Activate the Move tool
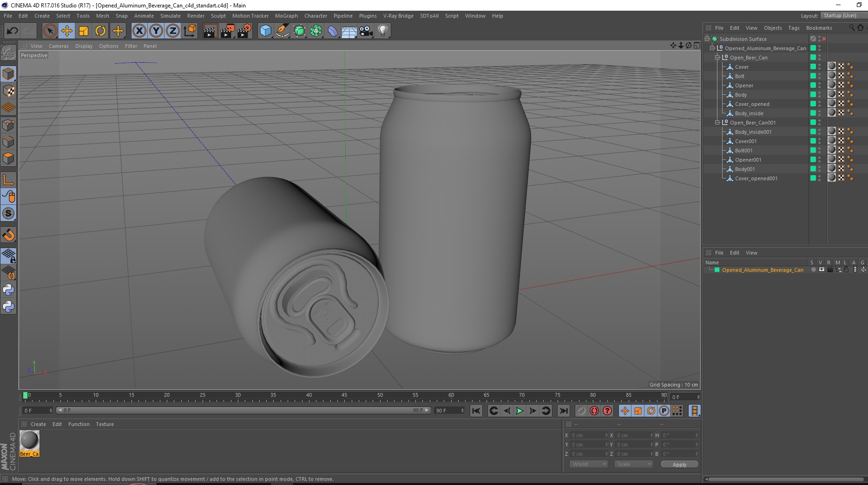This screenshot has width=868, height=485. [x=67, y=31]
